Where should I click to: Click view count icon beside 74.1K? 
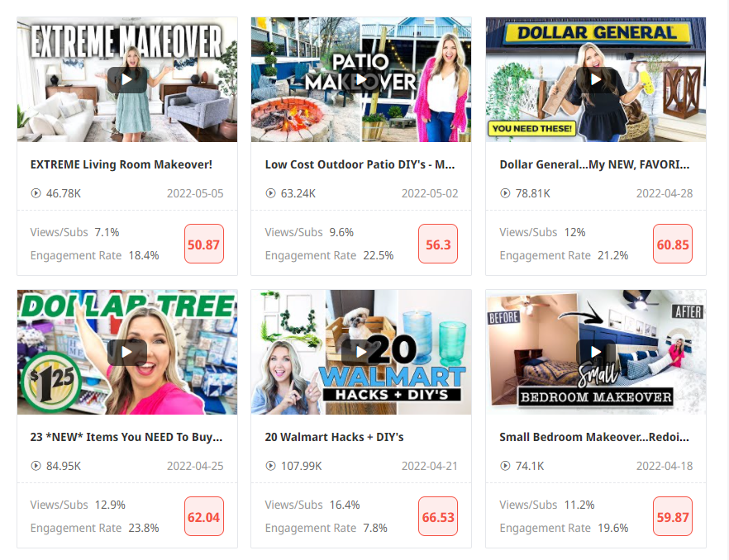[505, 466]
